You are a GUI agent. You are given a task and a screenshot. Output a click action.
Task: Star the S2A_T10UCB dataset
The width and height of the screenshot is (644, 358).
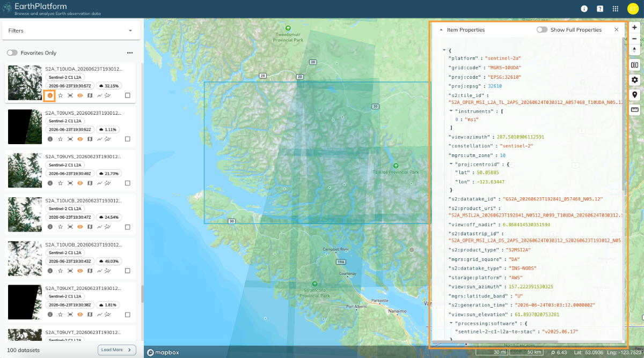tap(60, 227)
